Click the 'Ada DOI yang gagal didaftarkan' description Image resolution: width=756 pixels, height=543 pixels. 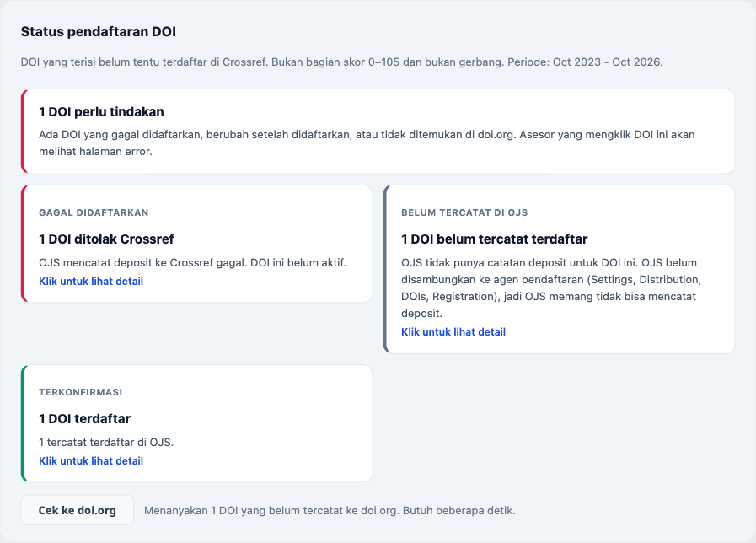(x=367, y=142)
